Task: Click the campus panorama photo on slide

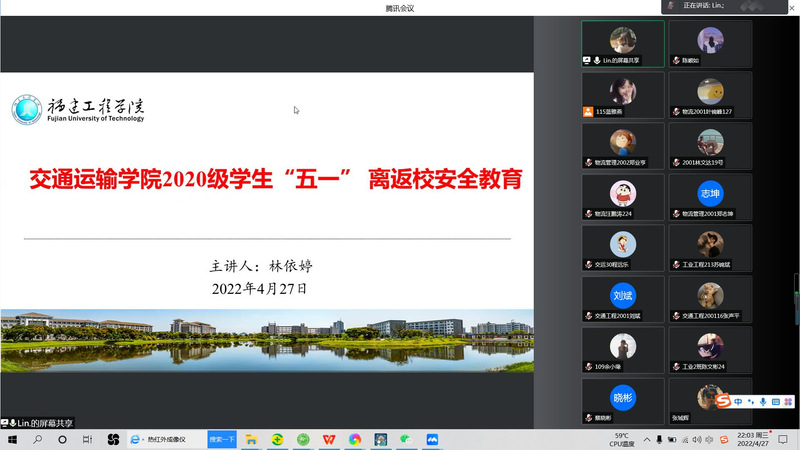Action: point(267,340)
